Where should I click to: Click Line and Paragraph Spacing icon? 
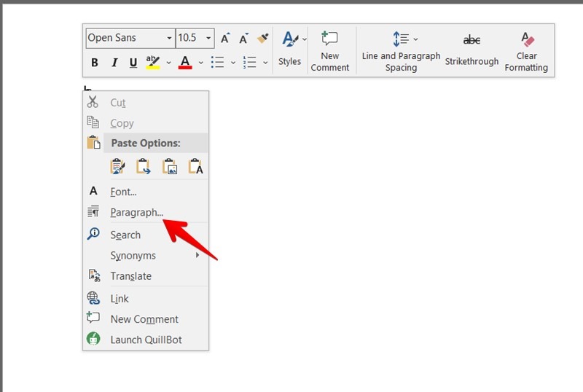coord(401,39)
